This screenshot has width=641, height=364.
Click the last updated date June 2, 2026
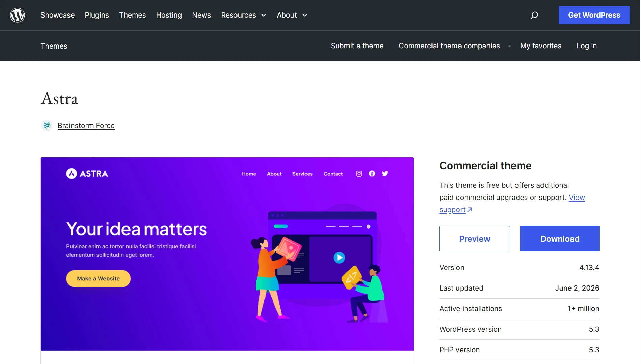pyautogui.click(x=577, y=288)
